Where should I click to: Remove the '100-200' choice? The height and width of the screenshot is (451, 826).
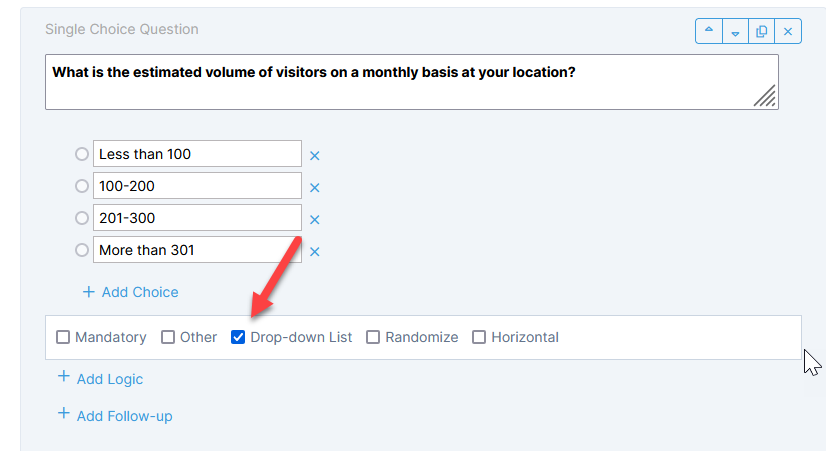point(314,187)
